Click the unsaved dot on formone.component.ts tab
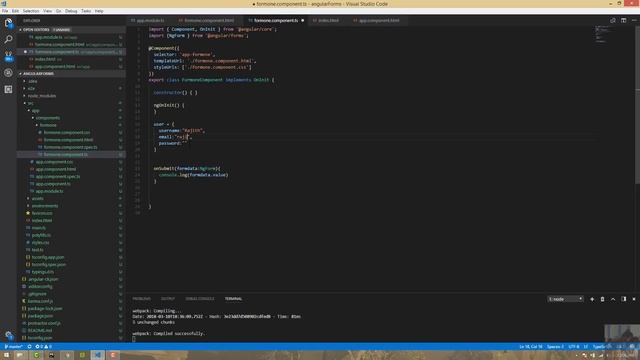This screenshot has height=360, width=640. pos(302,20)
